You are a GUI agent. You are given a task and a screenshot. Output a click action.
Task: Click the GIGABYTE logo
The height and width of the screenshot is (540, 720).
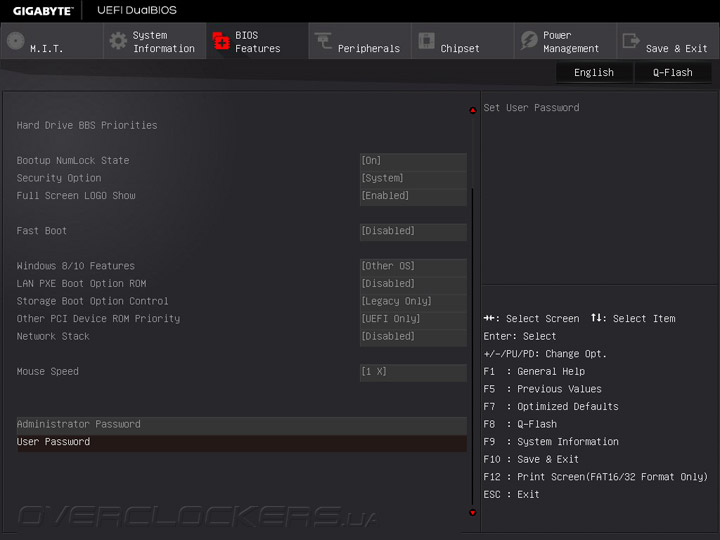click(43, 11)
